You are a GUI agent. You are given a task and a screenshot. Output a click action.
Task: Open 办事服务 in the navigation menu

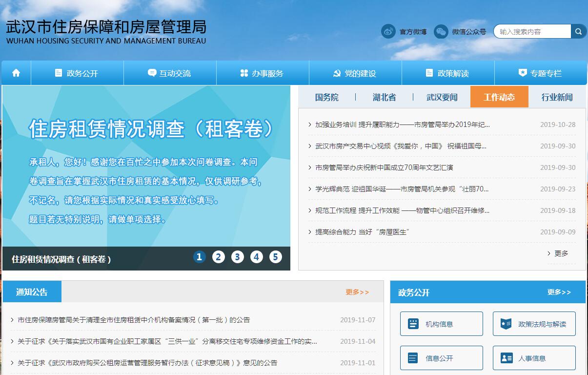click(x=263, y=73)
